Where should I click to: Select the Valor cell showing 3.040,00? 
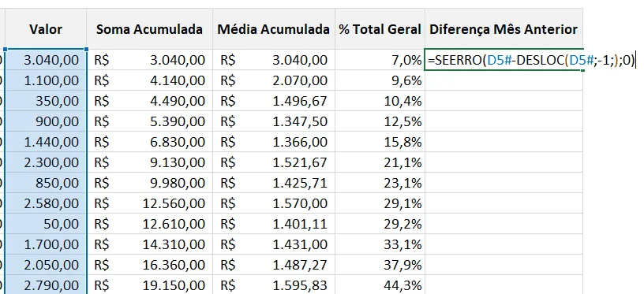pos(46,60)
